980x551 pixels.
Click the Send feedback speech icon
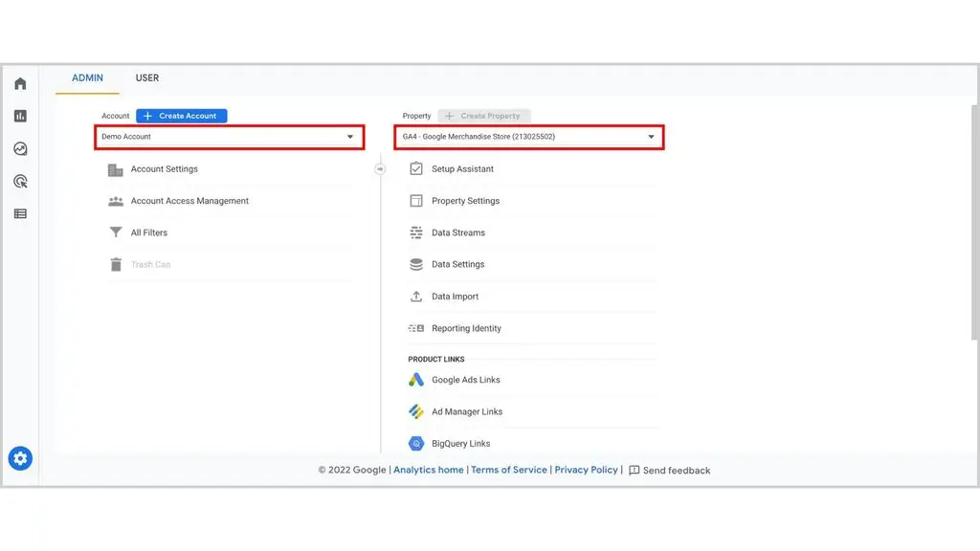click(634, 471)
